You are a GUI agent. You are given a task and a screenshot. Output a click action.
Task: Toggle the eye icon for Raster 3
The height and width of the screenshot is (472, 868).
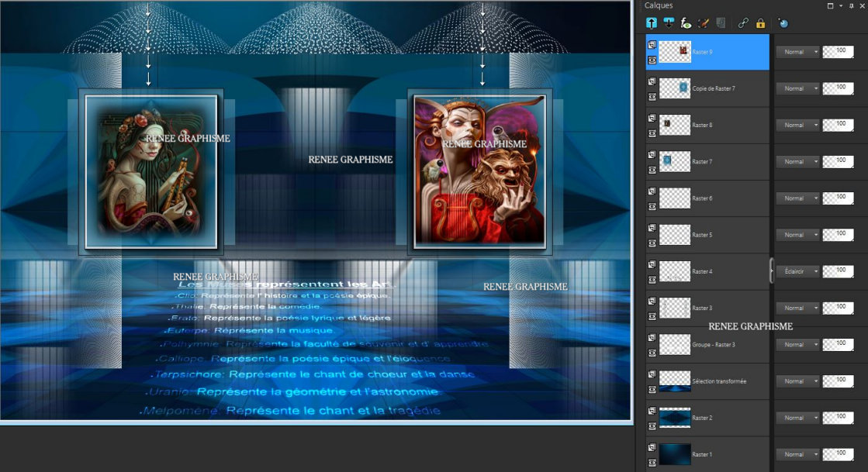[652, 316]
